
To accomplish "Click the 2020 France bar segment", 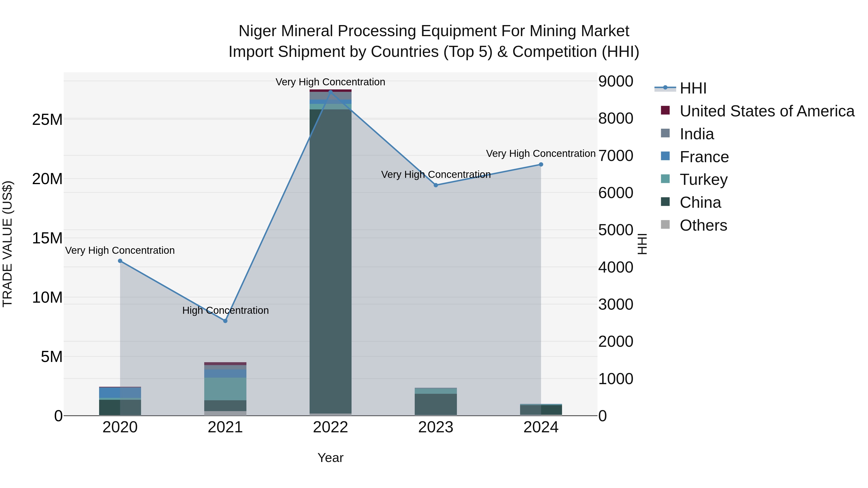I will pos(120,393).
